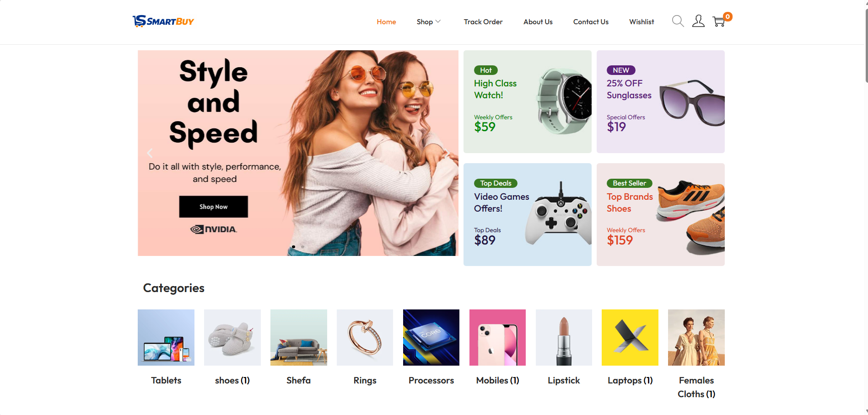Open the search magnifier icon
Screen dimensions: 868x415
678,21
